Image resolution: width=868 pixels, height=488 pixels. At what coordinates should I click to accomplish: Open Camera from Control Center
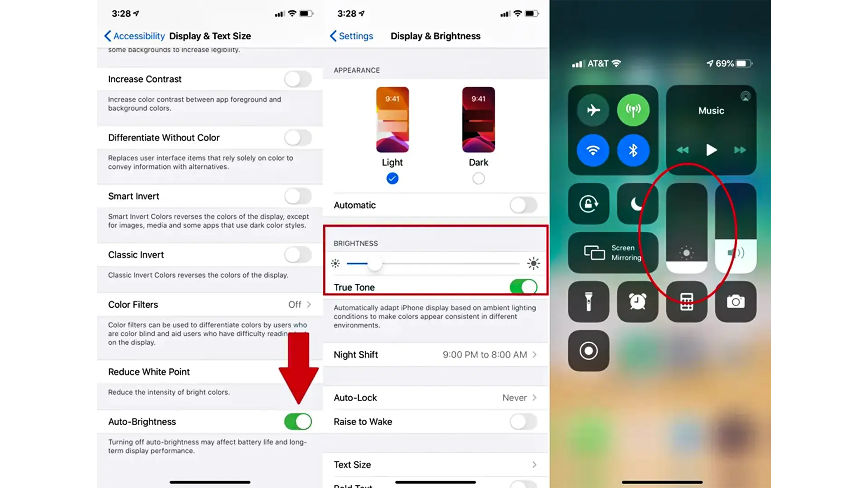coord(735,301)
